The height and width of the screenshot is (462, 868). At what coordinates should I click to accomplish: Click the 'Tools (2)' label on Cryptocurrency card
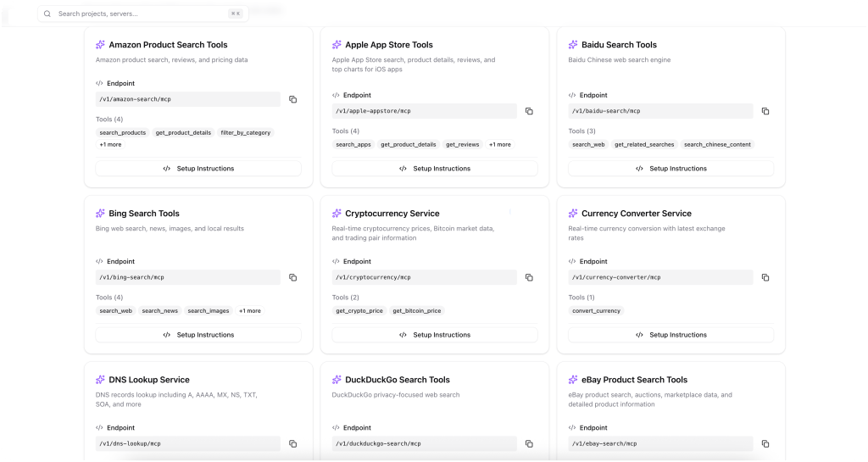click(x=346, y=298)
